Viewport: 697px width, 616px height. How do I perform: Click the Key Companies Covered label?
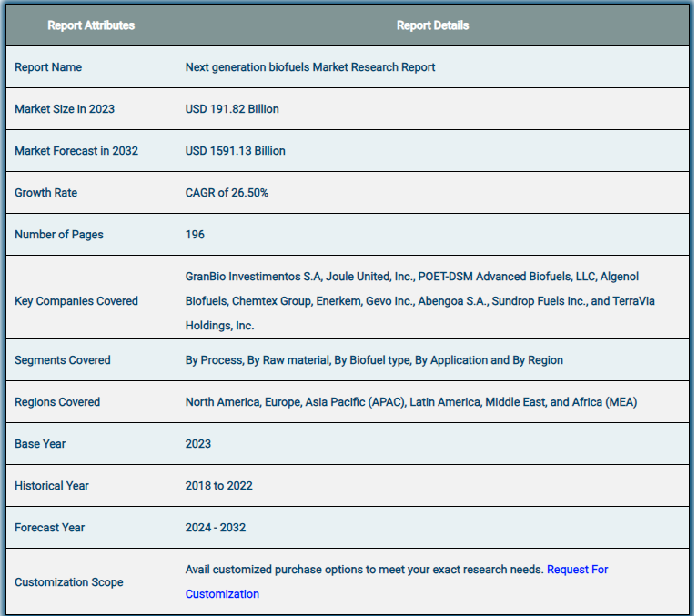(x=76, y=301)
